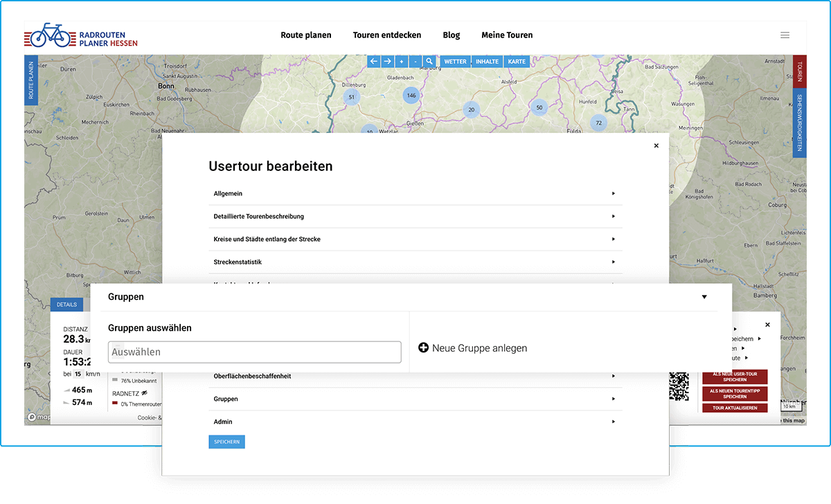Expand Detaillierte Tourenbeschreibung section
Screen dimensions: 831x504
(415, 217)
